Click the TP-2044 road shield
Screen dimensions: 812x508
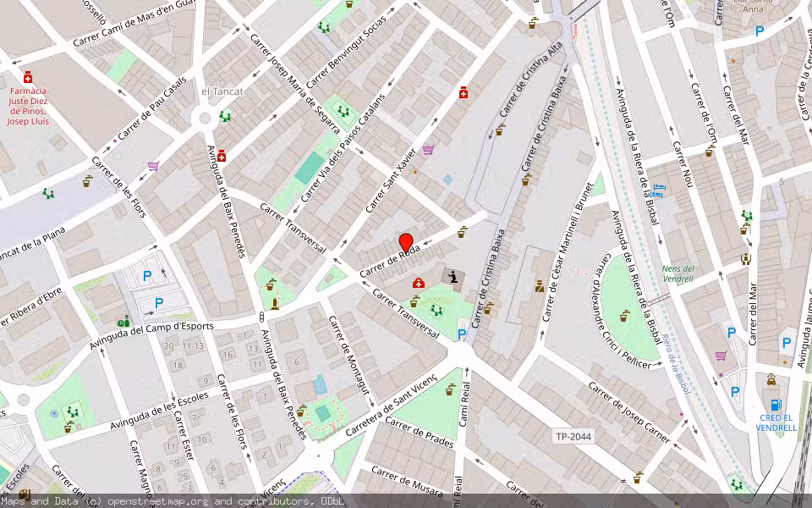573,437
